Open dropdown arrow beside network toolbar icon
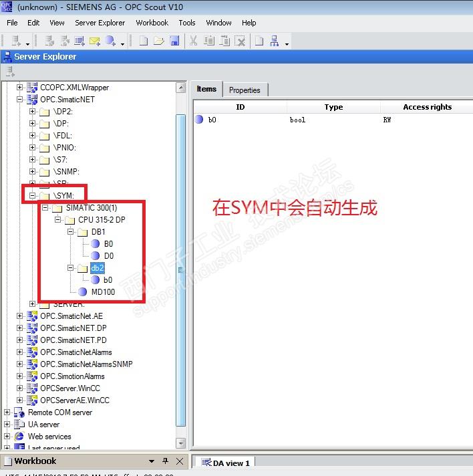Image resolution: width=473 pixels, height=476 pixels. click(x=287, y=44)
